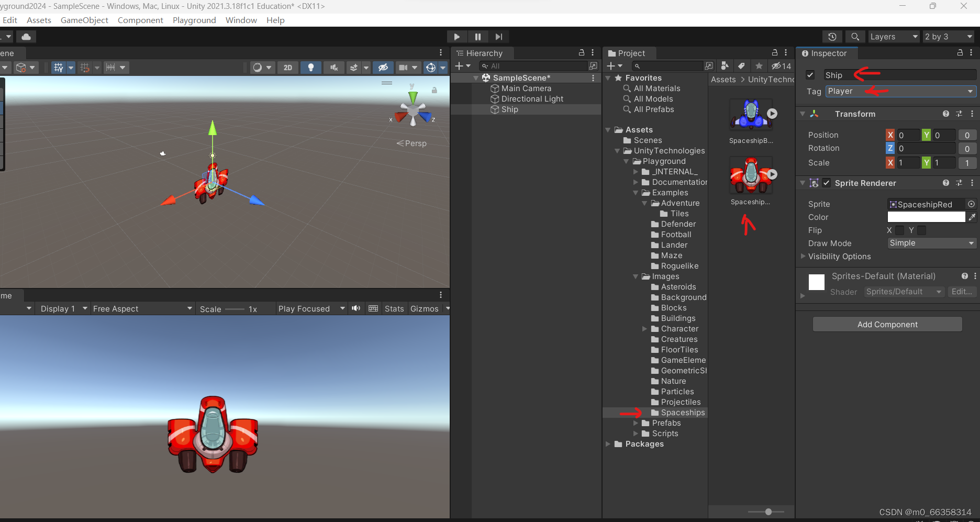Select the Ship object in Hierarchy
This screenshot has width=980, height=522.
click(x=509, y=109)
